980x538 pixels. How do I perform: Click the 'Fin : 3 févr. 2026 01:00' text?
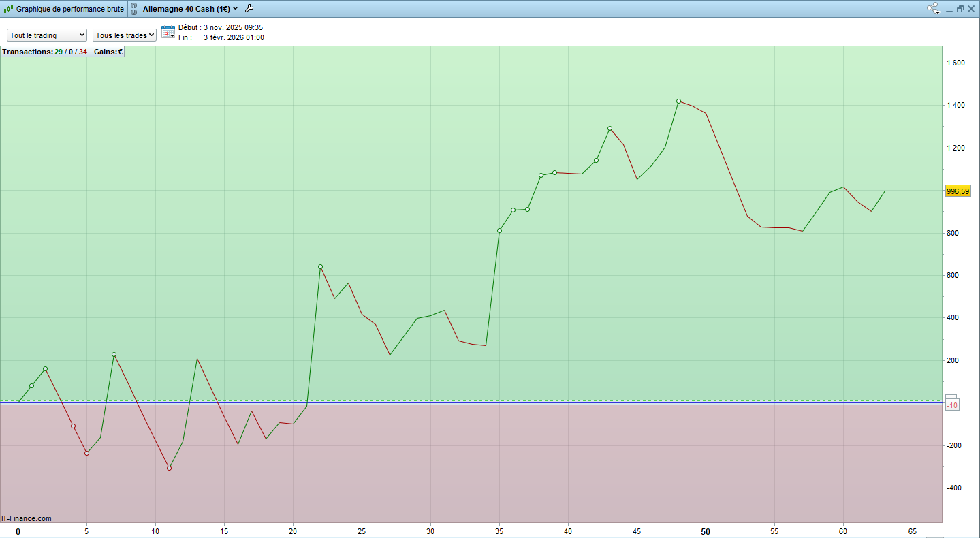coord(221,37)
